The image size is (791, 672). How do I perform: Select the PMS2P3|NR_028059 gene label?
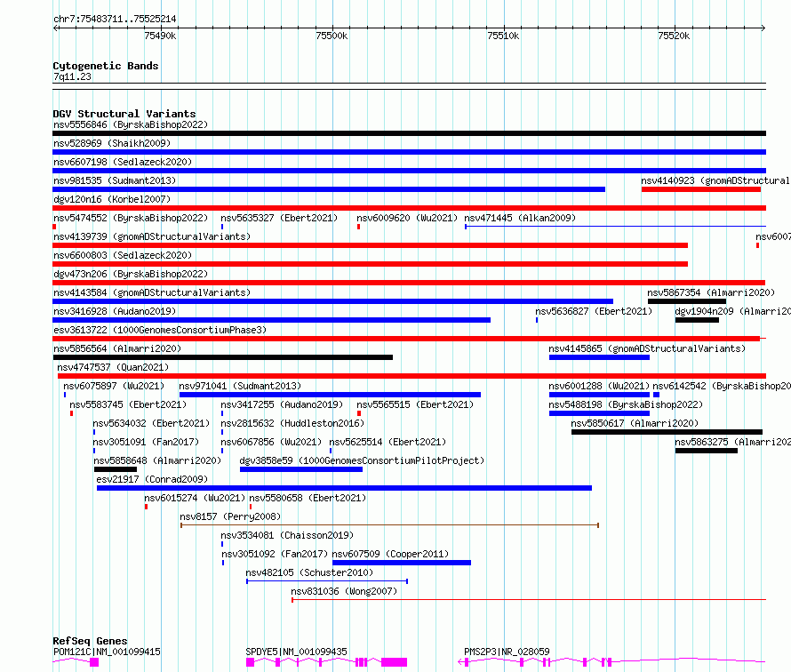pos(507,652)
